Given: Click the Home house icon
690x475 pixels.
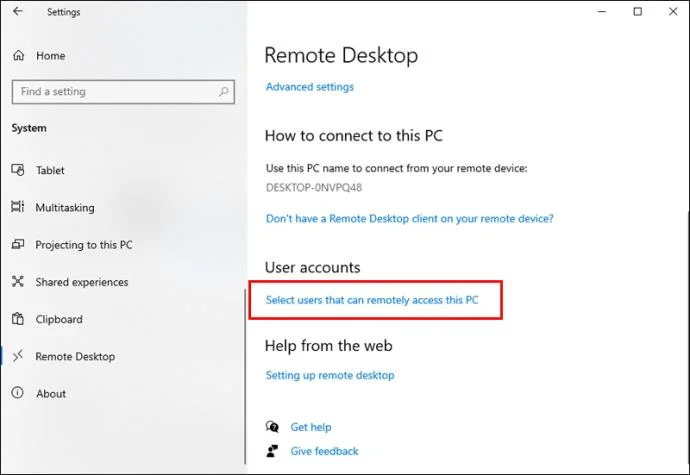Looking at the screenshot, I should tap(18, 55).
